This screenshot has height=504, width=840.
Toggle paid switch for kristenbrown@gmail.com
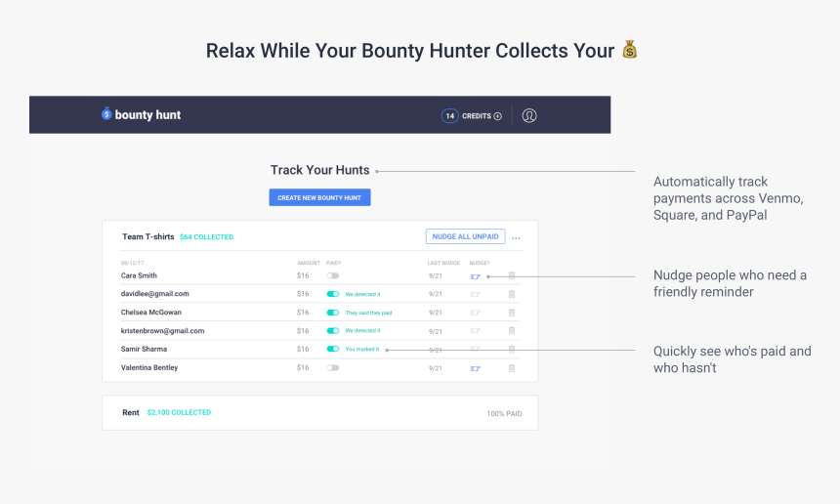(x=333, y=331)
